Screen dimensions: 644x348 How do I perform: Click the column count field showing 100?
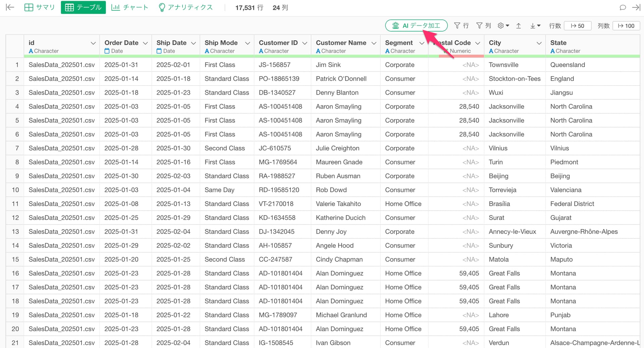click(x=626, y=26)
